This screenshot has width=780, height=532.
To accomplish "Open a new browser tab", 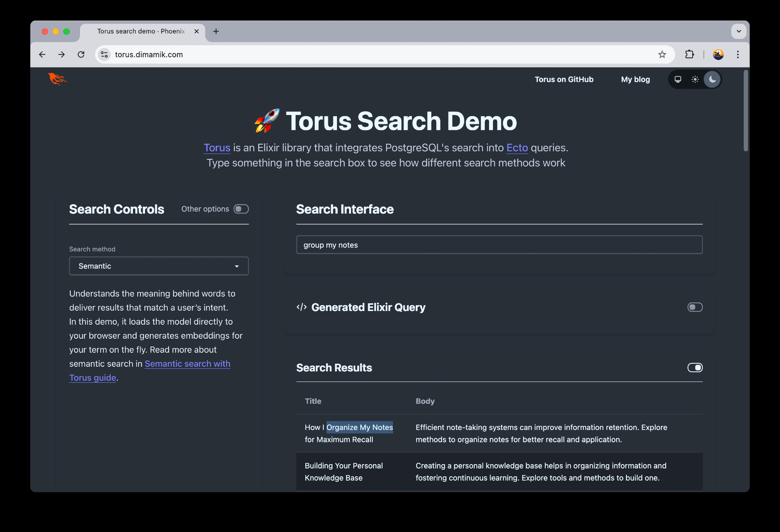I will [216, 31].
